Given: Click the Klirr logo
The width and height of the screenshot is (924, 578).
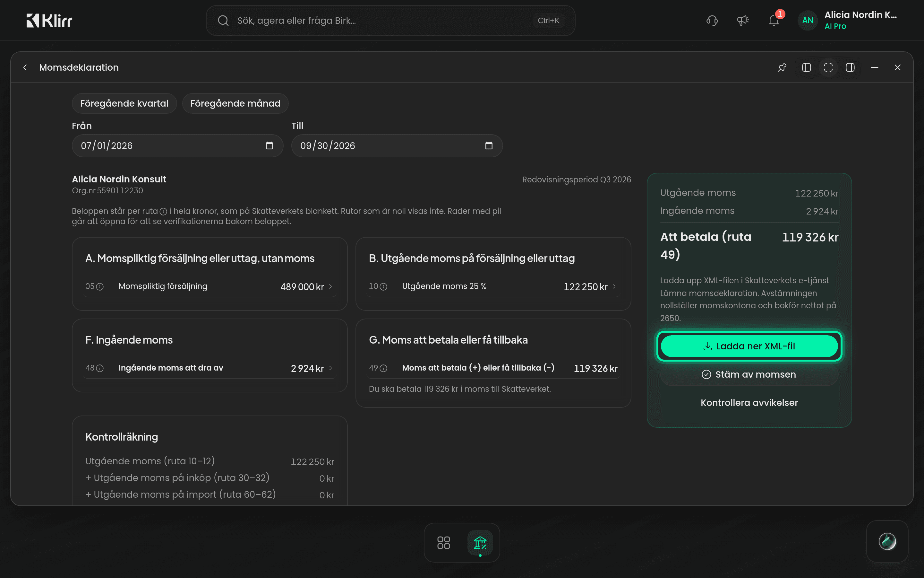Looking at the screenshot, I should pyautogui.click(x=49, y=20).
